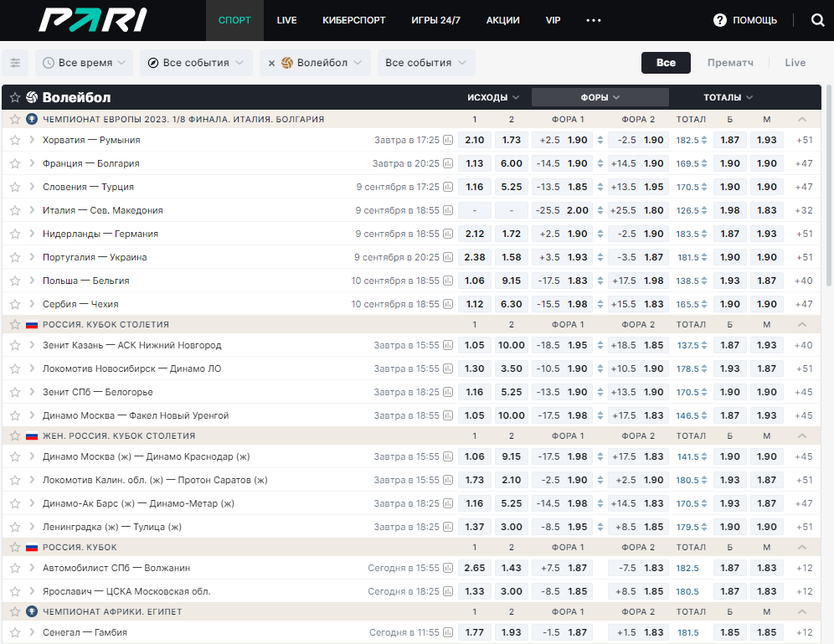Remove the Волейбол filter with x icon
This screenshot has height=644, width=834.
point(271,63)
